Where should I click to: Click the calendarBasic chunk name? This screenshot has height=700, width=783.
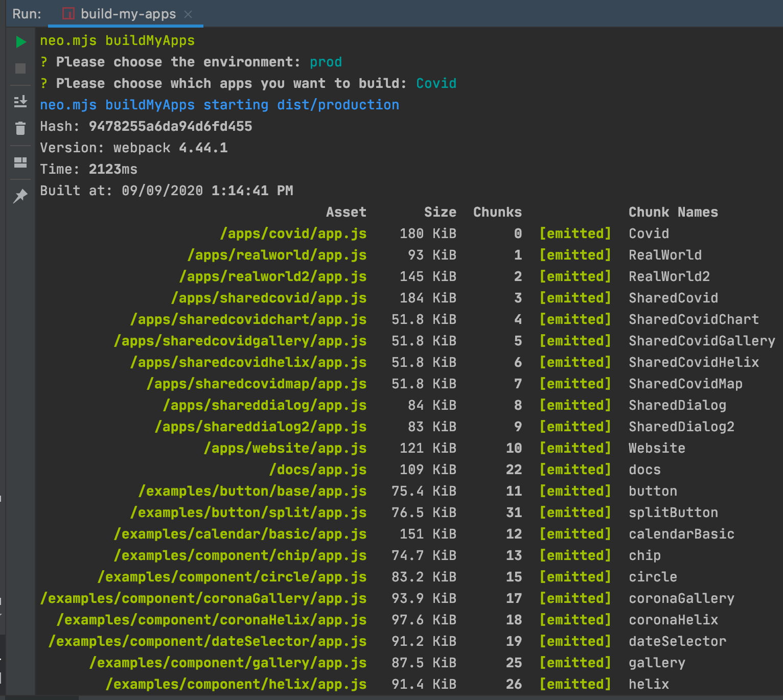click(x=682, y=534)
